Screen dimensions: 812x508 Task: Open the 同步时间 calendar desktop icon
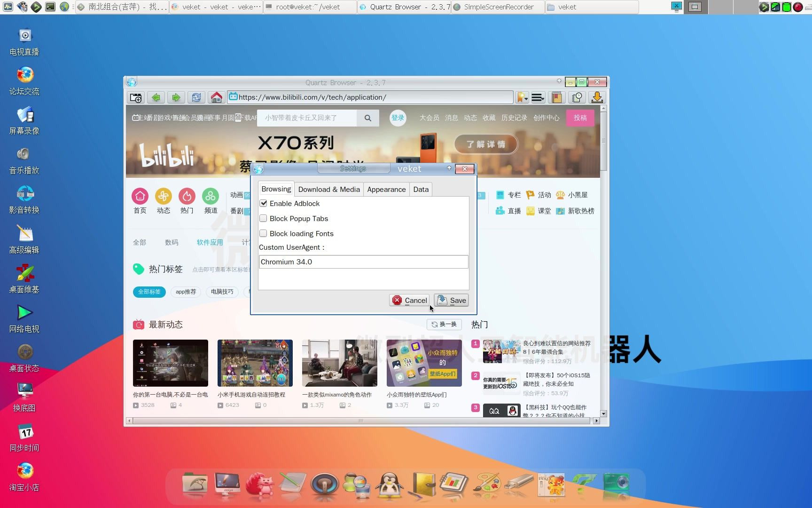coord(24,438)
